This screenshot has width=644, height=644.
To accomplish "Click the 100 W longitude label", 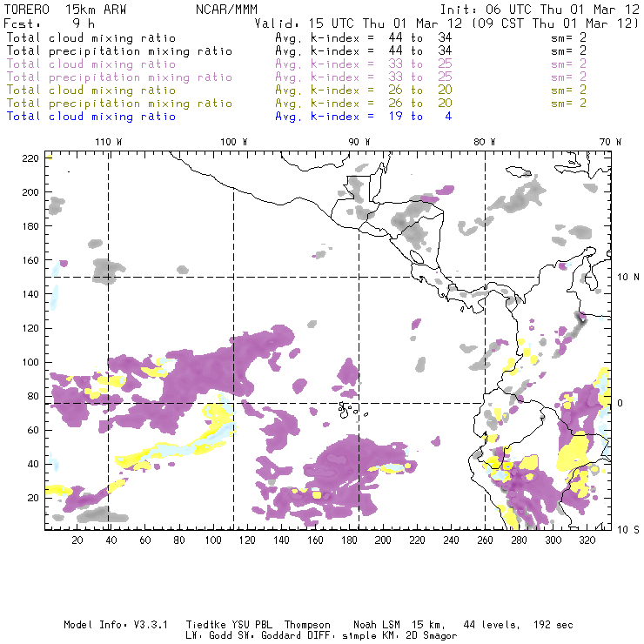I will click(x=233, y=142).
